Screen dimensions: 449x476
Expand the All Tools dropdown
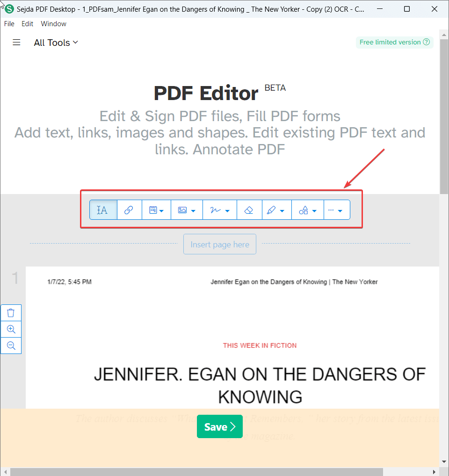point(56,43)
